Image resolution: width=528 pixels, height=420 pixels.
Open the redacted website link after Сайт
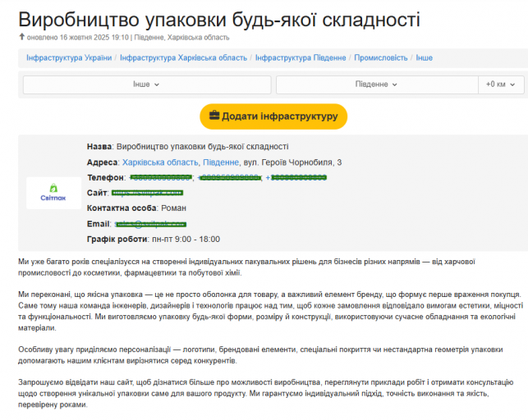[147, 193]
